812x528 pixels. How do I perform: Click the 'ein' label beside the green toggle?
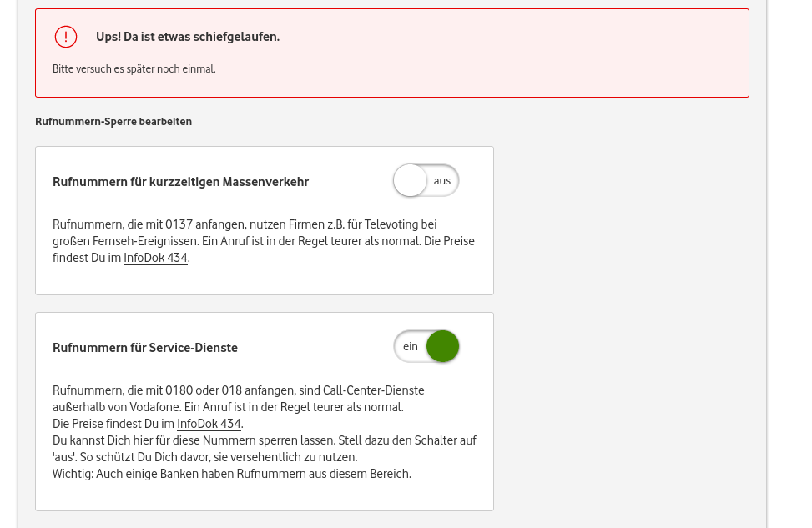pyautogui.click(x=411, y=346)
